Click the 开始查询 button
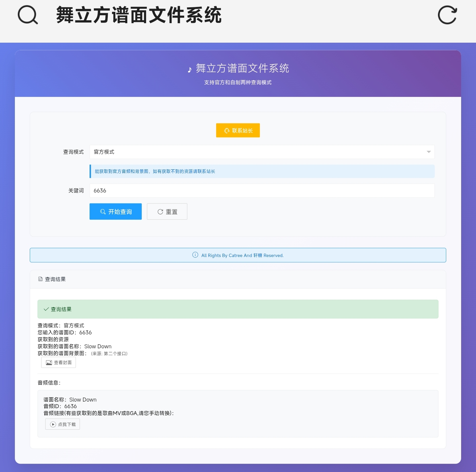The image size is (476, 472). (116, 211)
